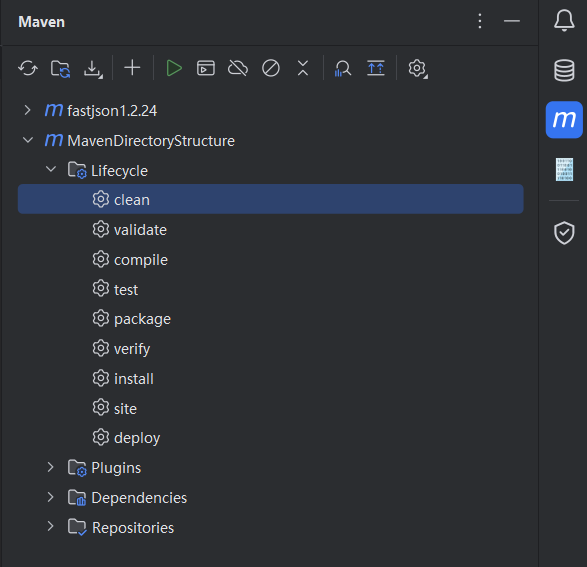Click the MavenDirectoryStructure project label
The height and width of the screenshot is (567, 587).
coord(151,141)
